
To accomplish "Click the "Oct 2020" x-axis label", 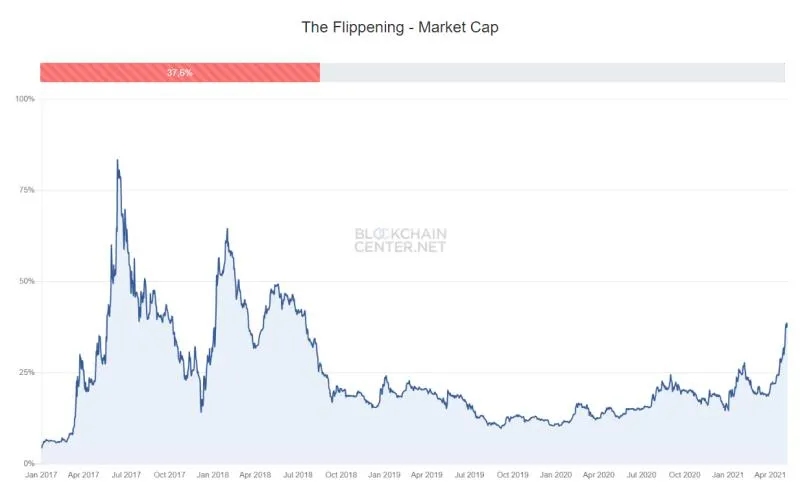I will (x=685, y=474).
